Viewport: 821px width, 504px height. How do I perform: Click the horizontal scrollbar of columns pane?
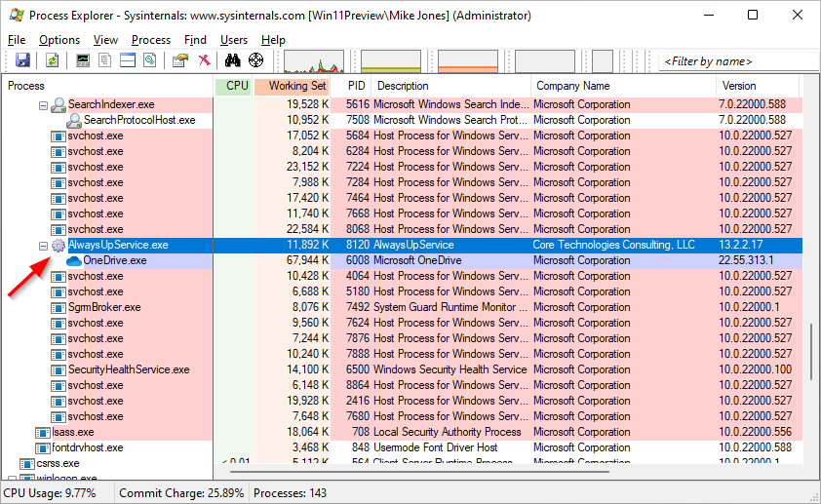419,472
